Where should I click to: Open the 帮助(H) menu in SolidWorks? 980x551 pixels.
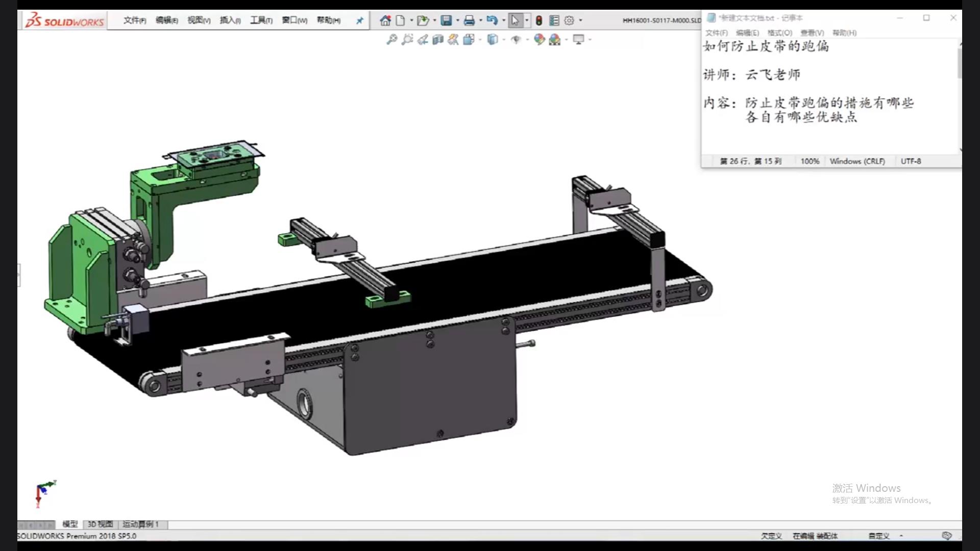(x=329, y=20)
